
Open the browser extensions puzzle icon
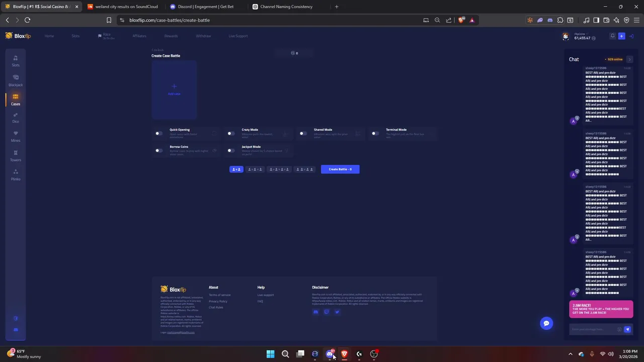coord(560,20)
